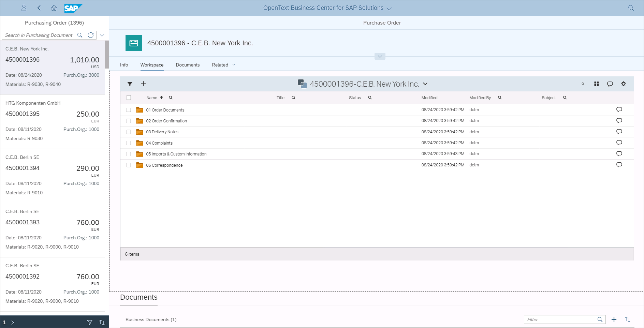Check the select-all checkbox in the column header
This screenshot has width=644, height=328.
coord(129,98)
